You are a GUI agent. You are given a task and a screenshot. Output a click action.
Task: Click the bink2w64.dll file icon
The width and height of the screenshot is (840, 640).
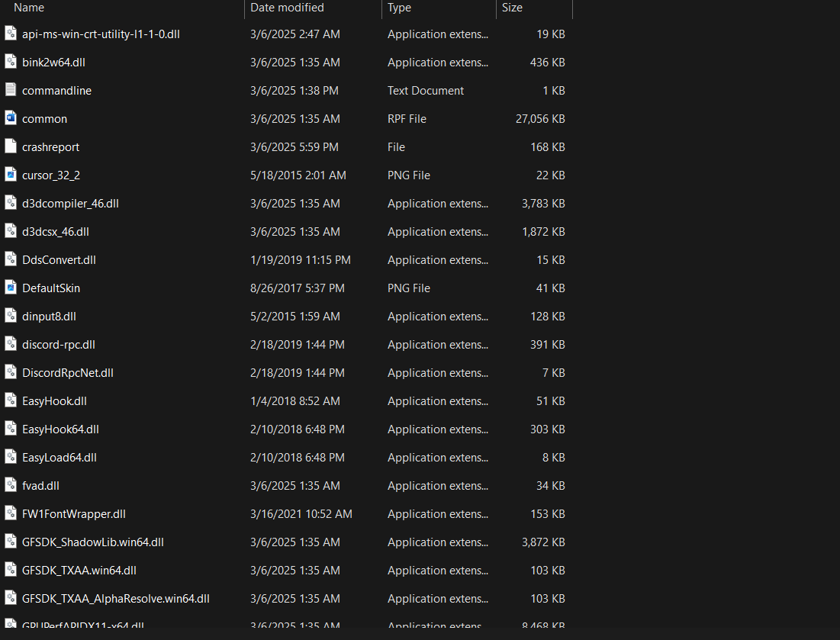(x=11, y=62)
